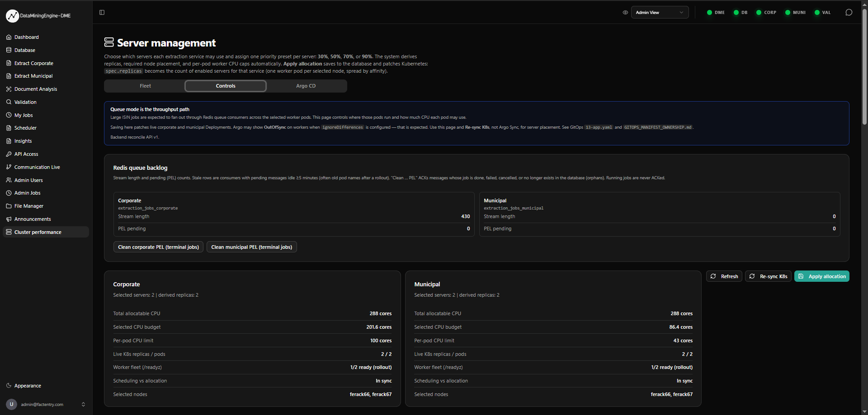Click the DB status indicator

pyautogui.click(x=741, y=13)
